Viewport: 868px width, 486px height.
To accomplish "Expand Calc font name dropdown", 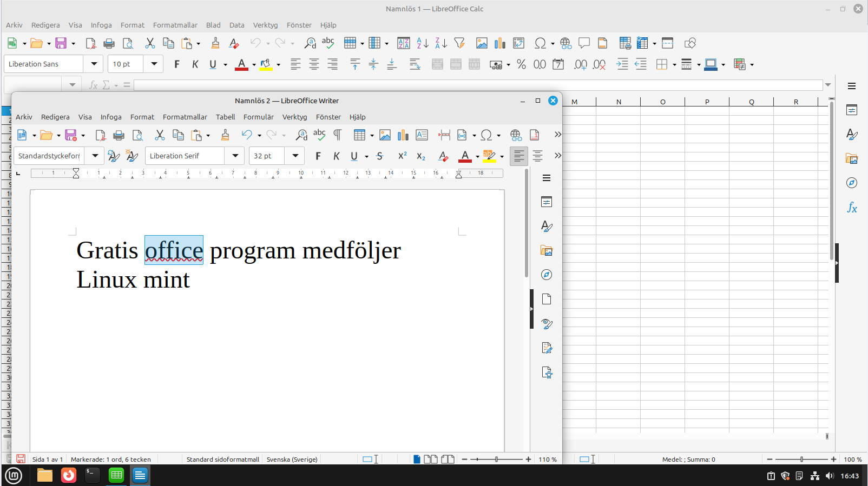I will pyautogui.click(x=94, y=64).
